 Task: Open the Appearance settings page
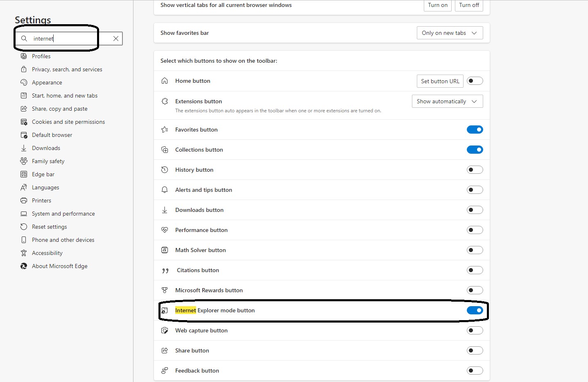click(x=47, y=82)
